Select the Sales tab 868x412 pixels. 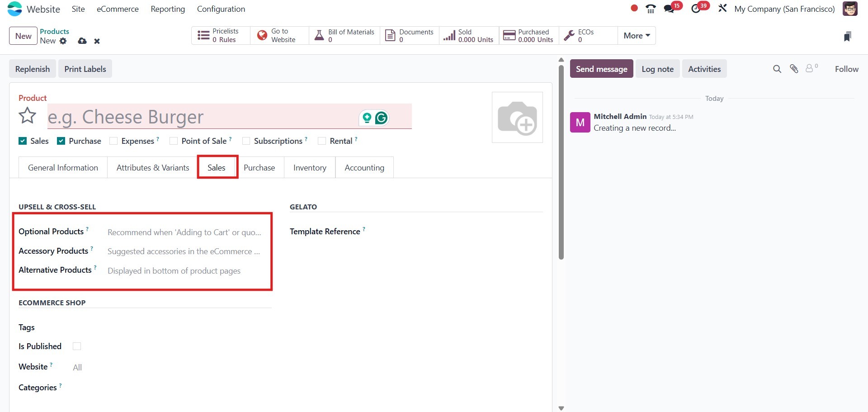(217, 167)
